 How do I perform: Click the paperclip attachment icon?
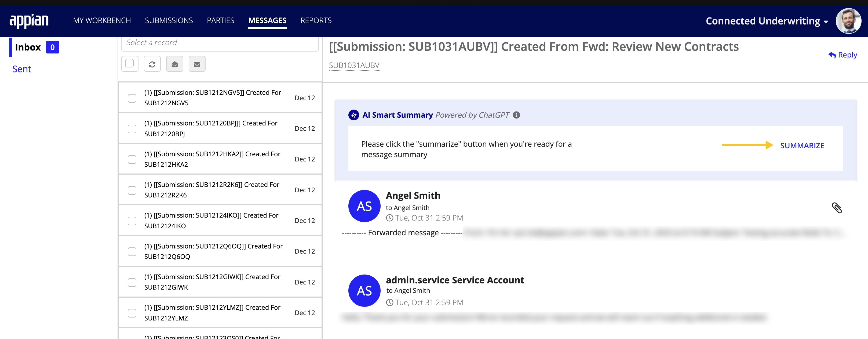(837, 208)
